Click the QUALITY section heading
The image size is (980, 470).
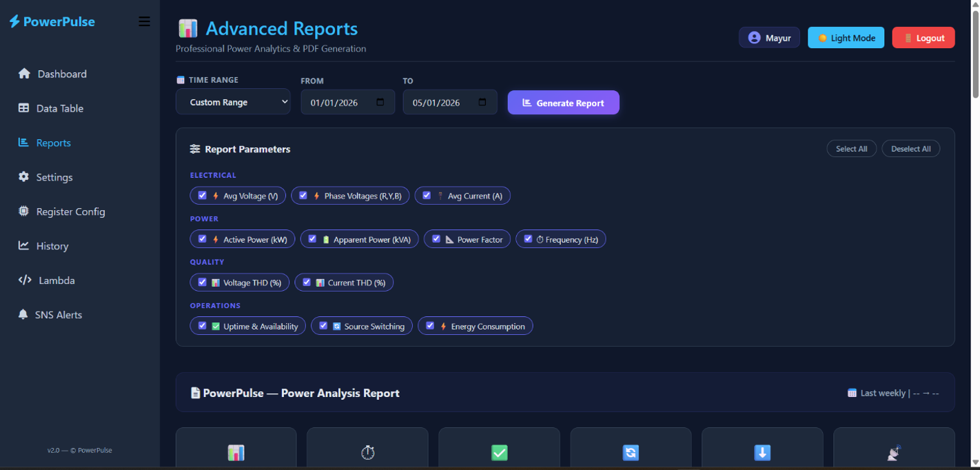point(207,262)
